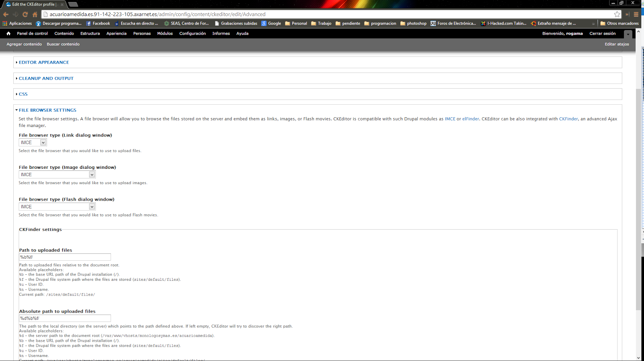644x361 pixels.
Task: Open a new browser tab
Action: point(73,4)
